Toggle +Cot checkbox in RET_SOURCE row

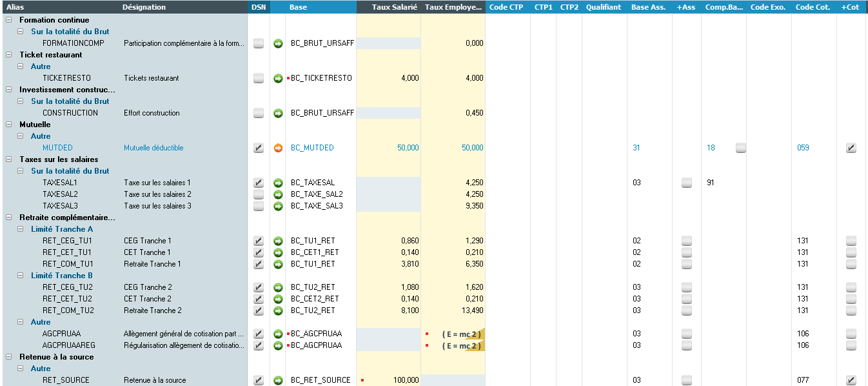pyautogui.click(x=851, y=380)
